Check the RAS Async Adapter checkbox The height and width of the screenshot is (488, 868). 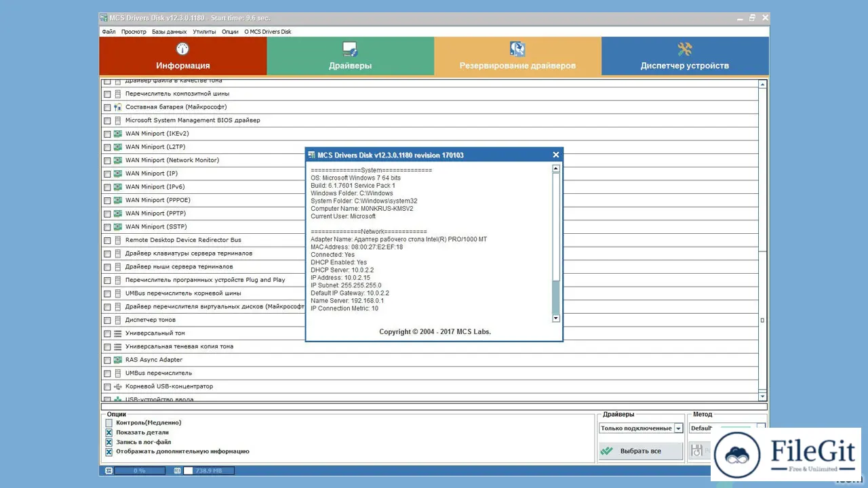[x=107, y=360]
